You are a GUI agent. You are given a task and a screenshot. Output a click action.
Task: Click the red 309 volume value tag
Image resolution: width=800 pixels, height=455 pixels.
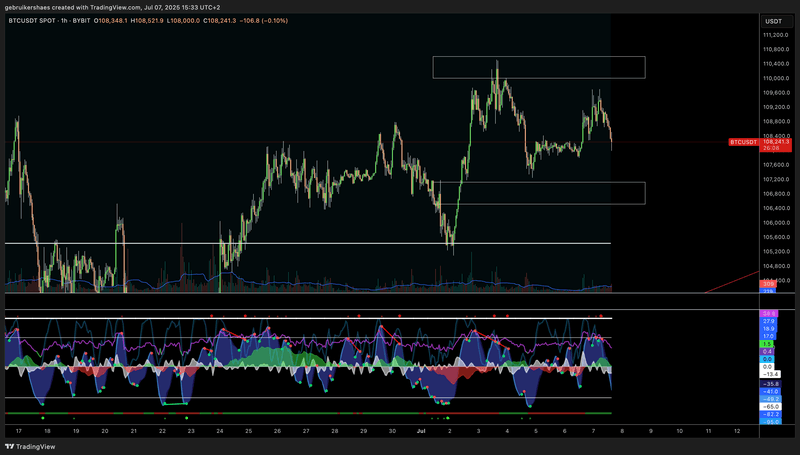coord(768,284)
